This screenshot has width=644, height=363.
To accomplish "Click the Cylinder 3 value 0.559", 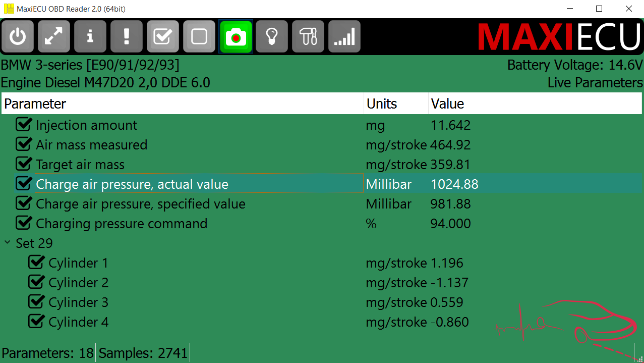I will (447, 302).
